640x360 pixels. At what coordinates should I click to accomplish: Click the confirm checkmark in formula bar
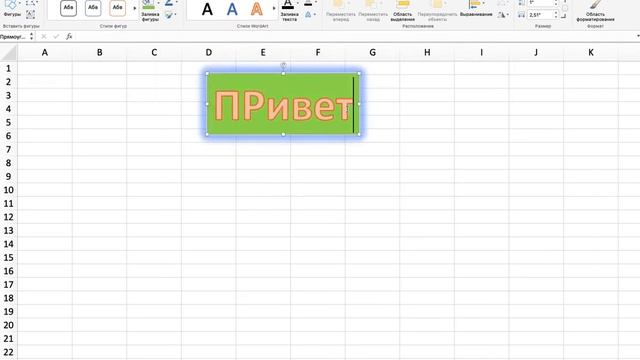tap(56, 37)
